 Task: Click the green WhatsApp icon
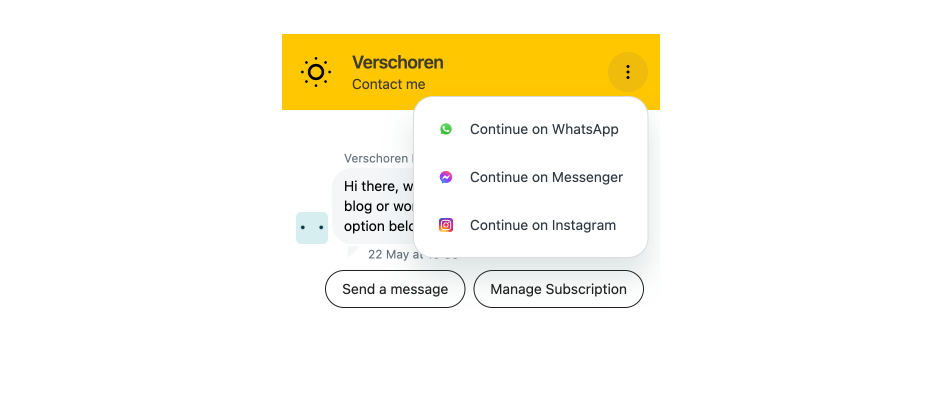tap(446, 129)
